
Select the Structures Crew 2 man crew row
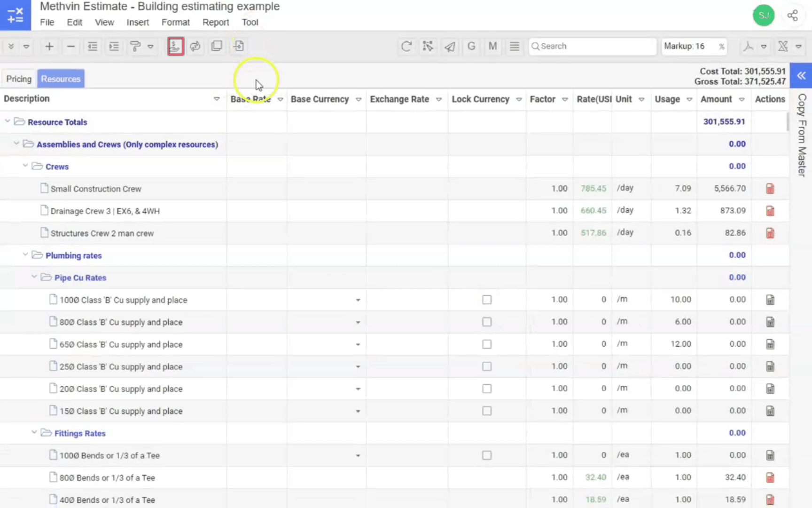[x=102, y=233]
